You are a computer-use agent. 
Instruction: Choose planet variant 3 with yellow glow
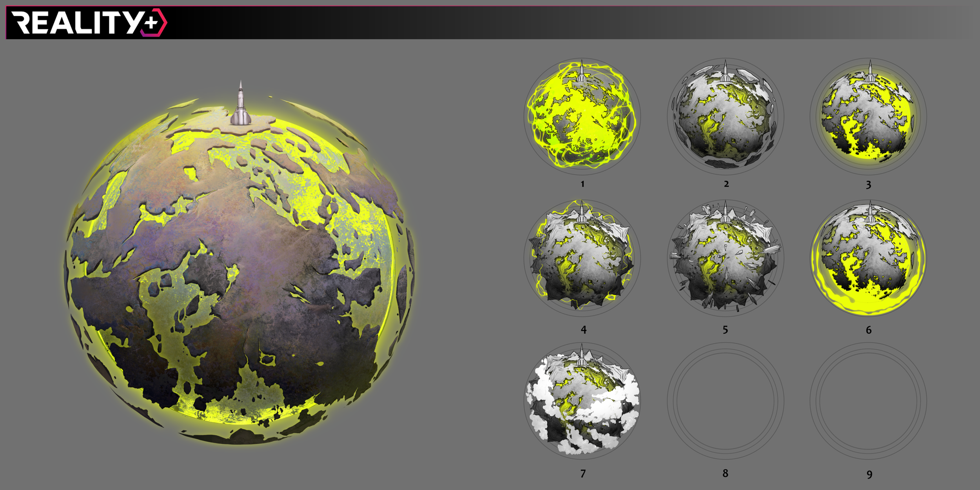pyautogui.click(x=869, y=116)
